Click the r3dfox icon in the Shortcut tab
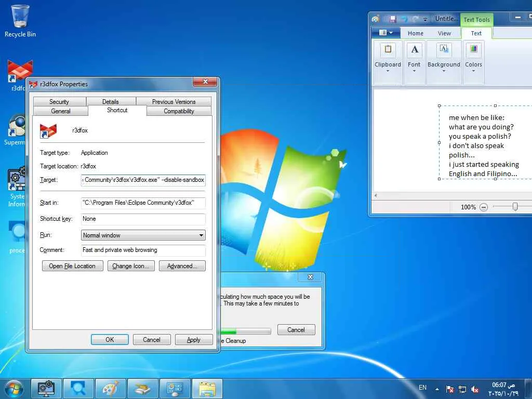532x399 pixels. point(48,130)
